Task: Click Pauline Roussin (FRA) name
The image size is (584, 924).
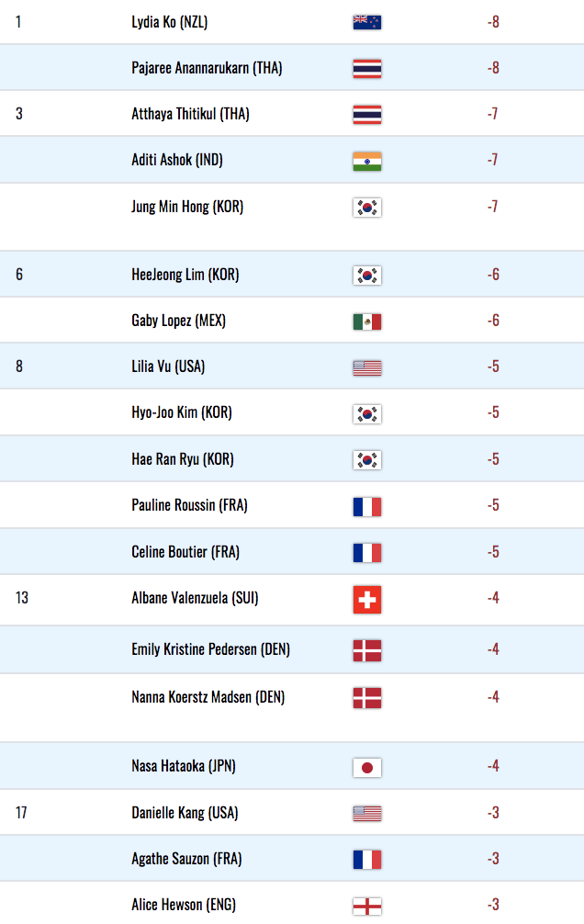Action: [190, 505]
